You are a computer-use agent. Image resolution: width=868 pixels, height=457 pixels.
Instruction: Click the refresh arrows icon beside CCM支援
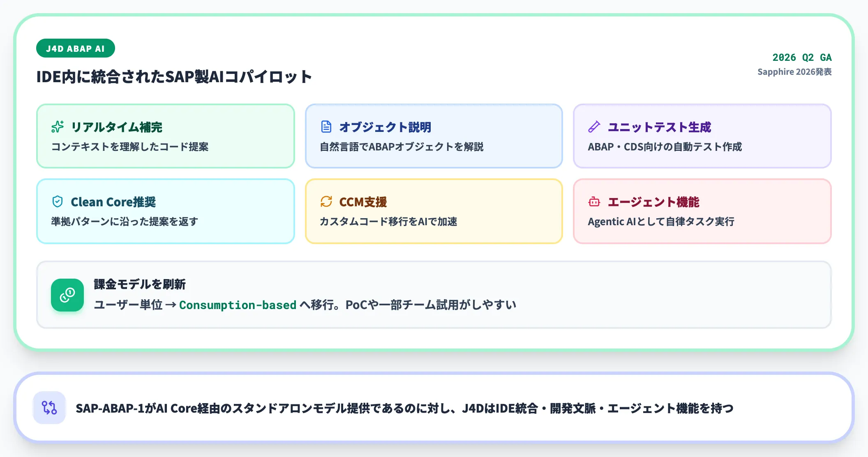[326, 202]
